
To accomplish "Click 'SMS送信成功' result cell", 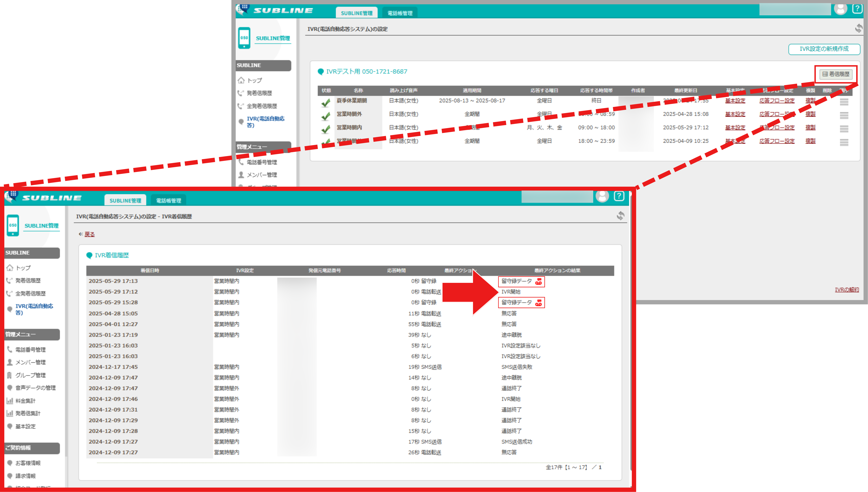I will click(517, 442).
